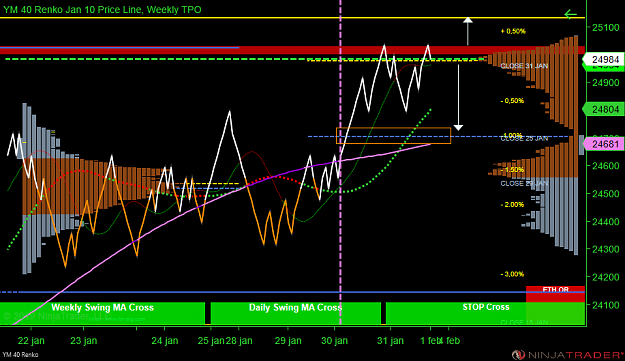Click the 24600 price axis label
Screen dimensions: 625x361
pyautogui.click(x=605, y=166)
